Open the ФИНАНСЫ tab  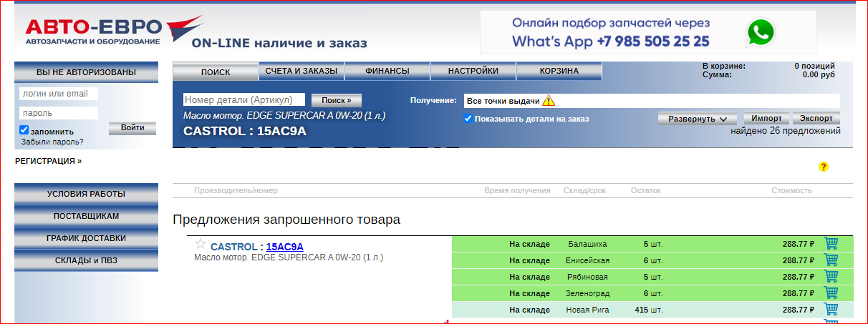point(387,71)
